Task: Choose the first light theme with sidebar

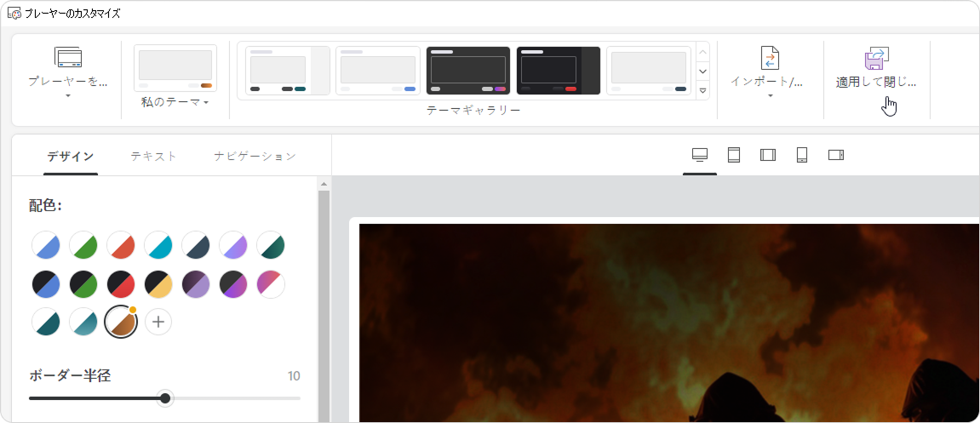Action: click(x=287, y=71)
